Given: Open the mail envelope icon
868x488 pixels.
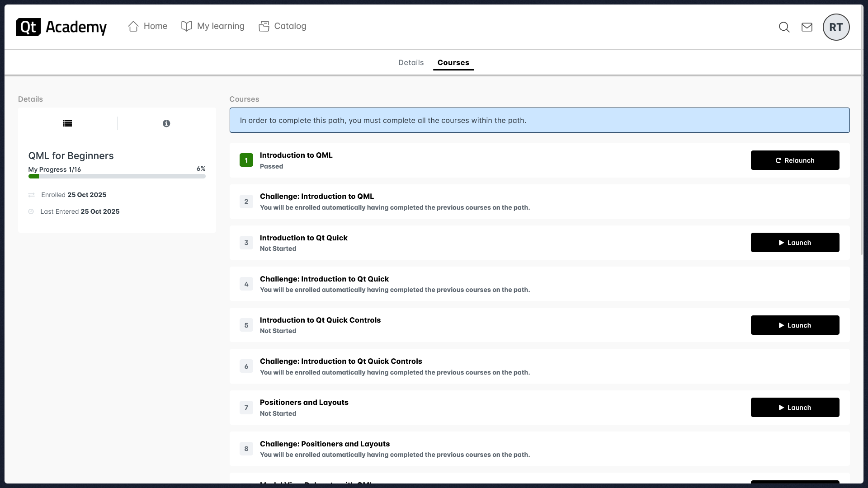Looking at the screenshot, I should [x=807, y=27].
